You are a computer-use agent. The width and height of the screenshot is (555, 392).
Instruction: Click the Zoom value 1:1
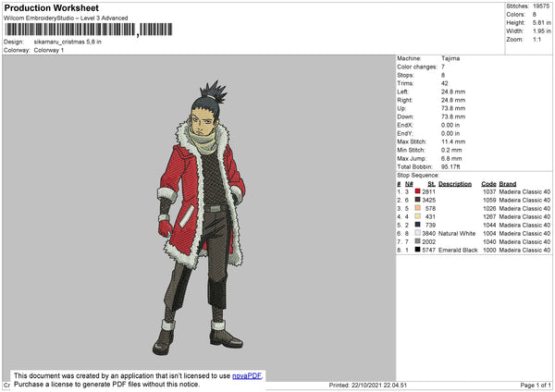(x=536, y=39)
